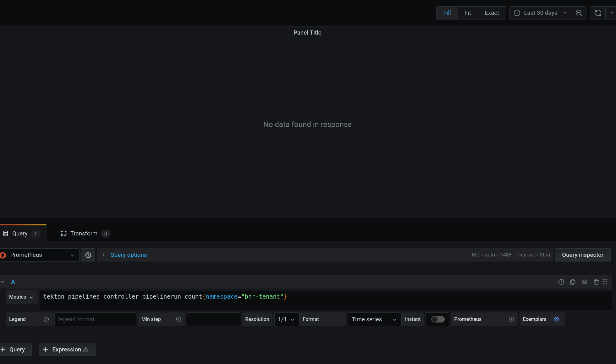The width and height of the screenshot is (616, 364).
Task: Click the Min step info icon
Action: click(x=179, y=319)
